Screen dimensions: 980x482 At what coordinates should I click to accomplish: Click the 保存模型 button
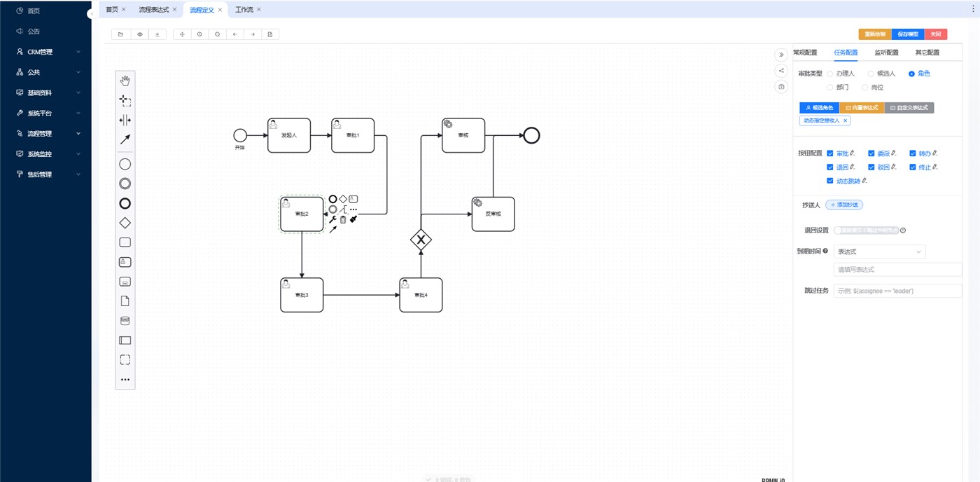[908, 34]
